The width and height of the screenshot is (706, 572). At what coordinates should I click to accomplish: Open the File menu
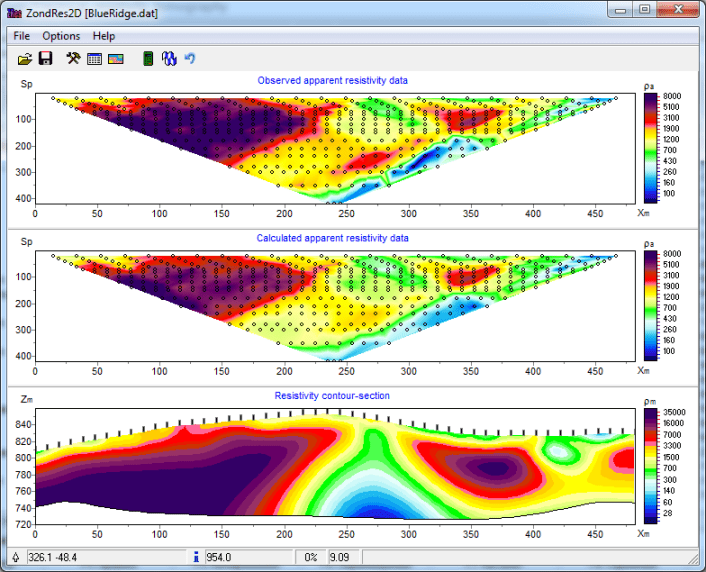22,36
